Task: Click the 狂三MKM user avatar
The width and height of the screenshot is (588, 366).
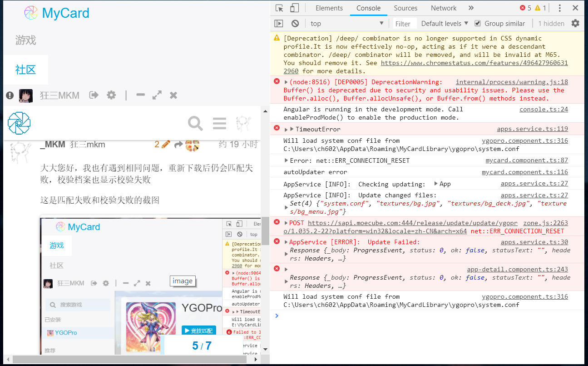Action: pos(25,95)
